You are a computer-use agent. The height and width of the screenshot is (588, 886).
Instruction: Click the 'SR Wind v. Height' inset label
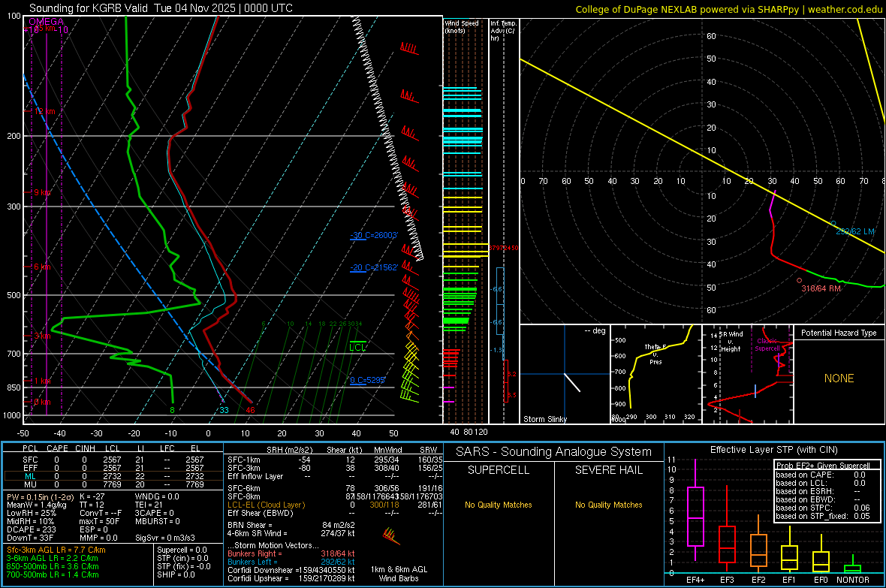pyautogui.click(x=731, y=342)
